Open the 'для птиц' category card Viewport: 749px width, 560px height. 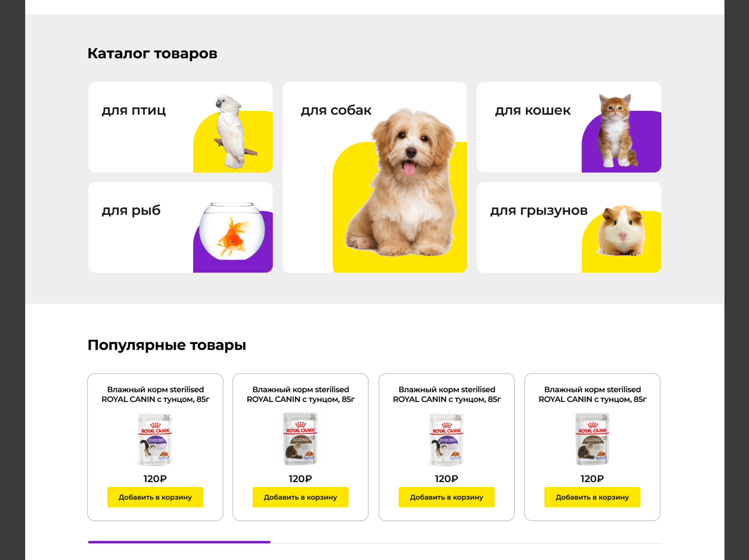tap(180, 127)
